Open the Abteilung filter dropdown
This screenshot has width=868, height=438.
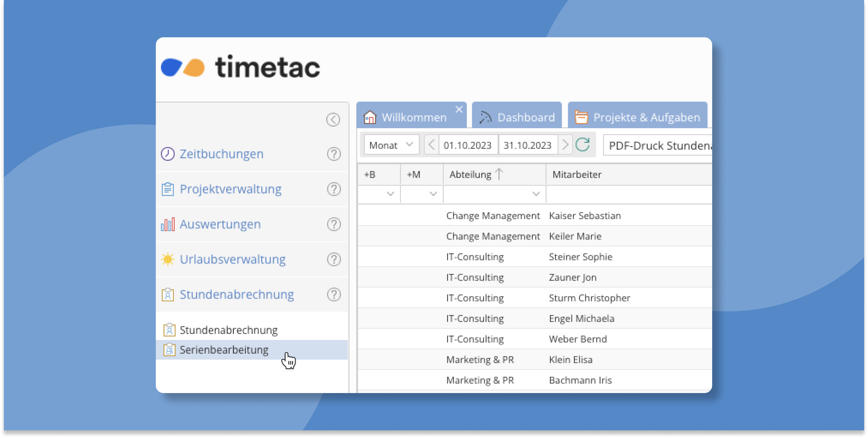pos(536,194)
